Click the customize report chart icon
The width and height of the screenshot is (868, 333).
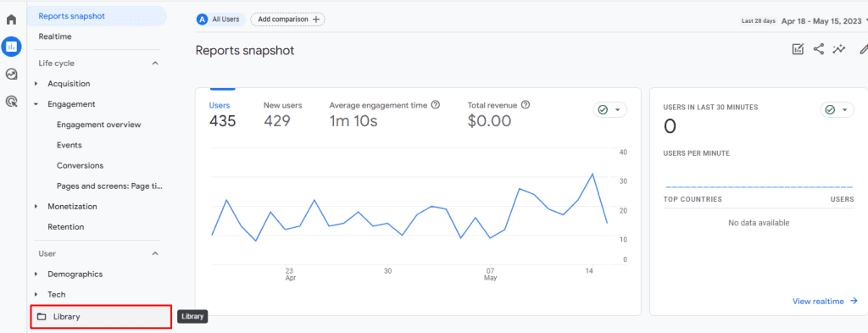coord(798,49)
